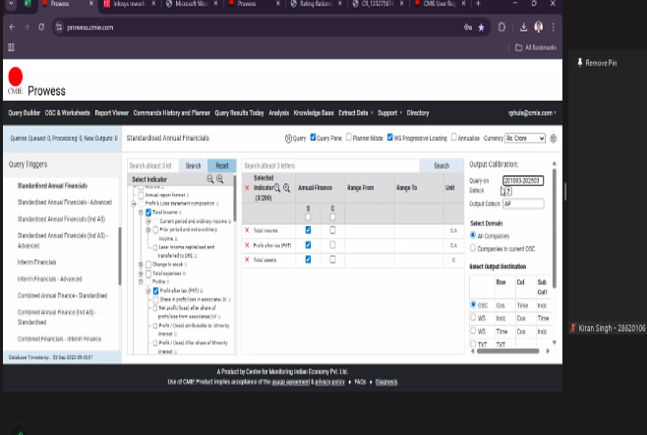This screenshot has height=435, width=647.
Task: Tick the Annualise checkbox
Action: tap(455, 138)
